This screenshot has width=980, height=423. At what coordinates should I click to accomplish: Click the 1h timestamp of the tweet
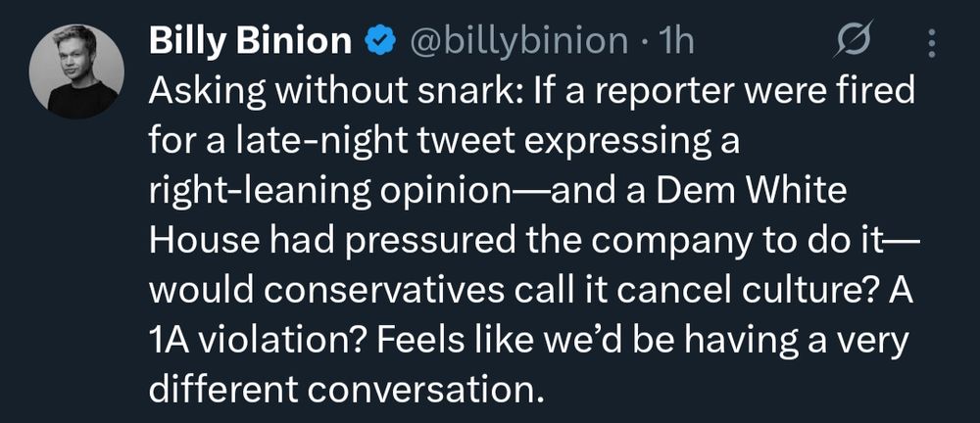point(675,40)
